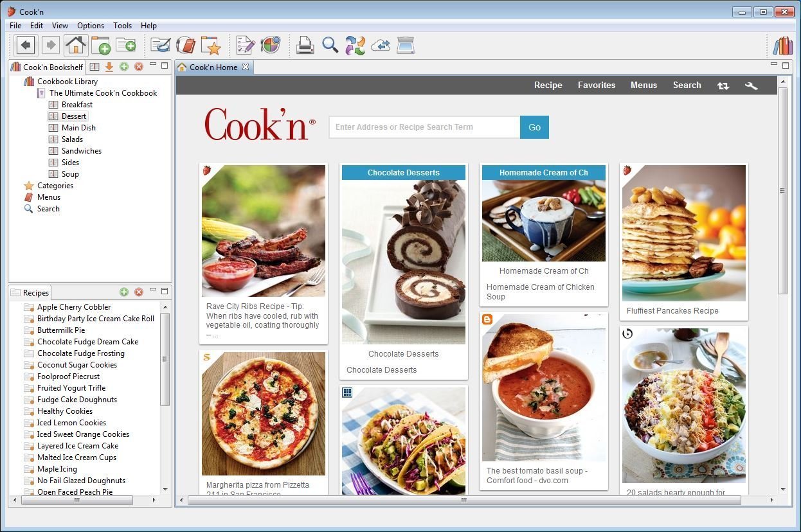The height and width of the screenshot is (532, 801).
Task: Select The Ultimate Cook'n Cookbook in tree
Action: coord(103,93)
